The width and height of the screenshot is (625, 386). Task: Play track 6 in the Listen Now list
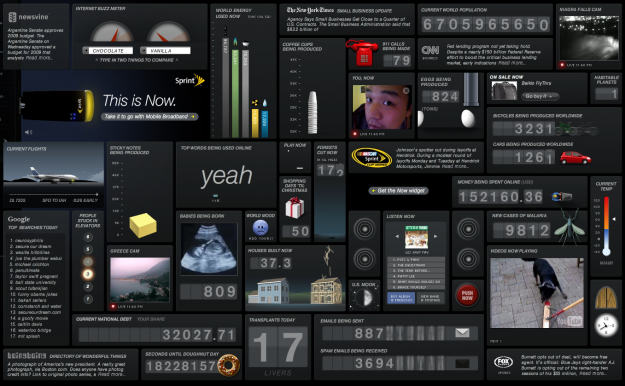416,287
